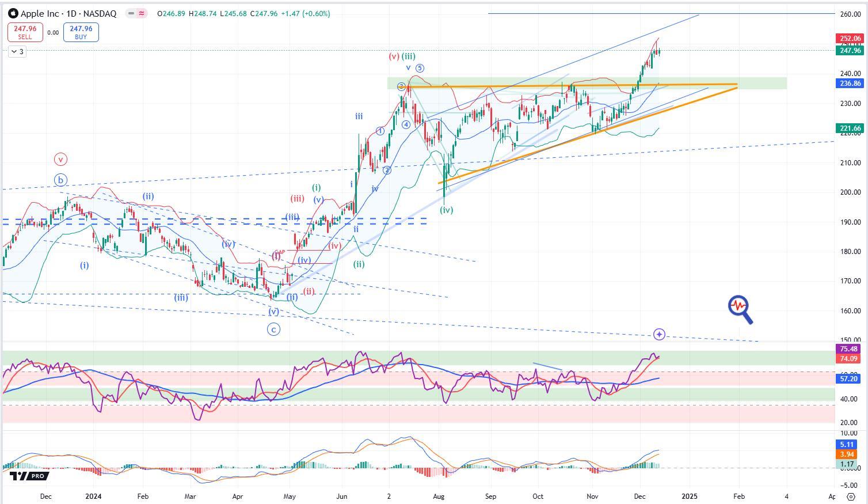The width and height of the screenshot is (868, 504).
Task: Click the Aug label on time axis
Action: (439, 496)
